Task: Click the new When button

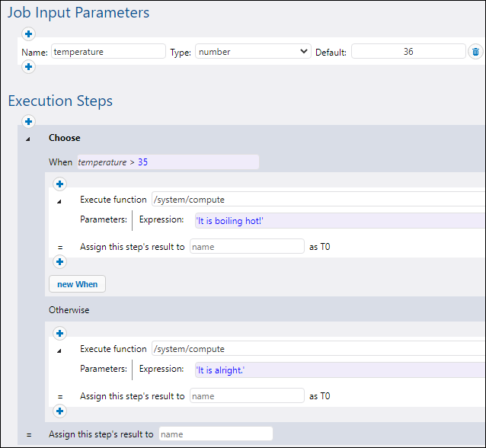Action: pyautogui.click(x=77, y=284)
